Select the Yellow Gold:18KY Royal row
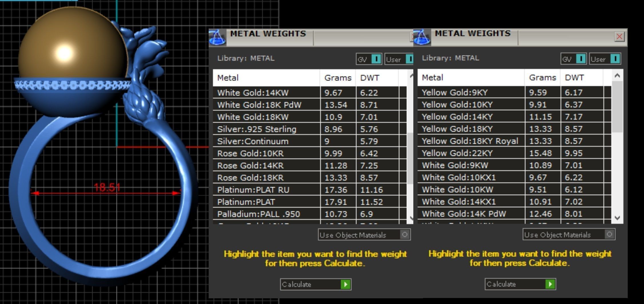Screen dimensions: 644x304 click(x=515, y=141)
